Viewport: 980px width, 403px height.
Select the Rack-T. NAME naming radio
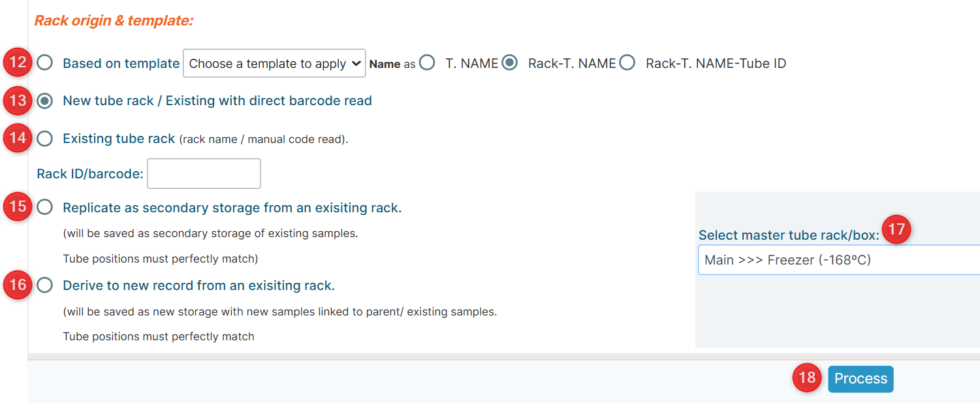click(510, 63)
